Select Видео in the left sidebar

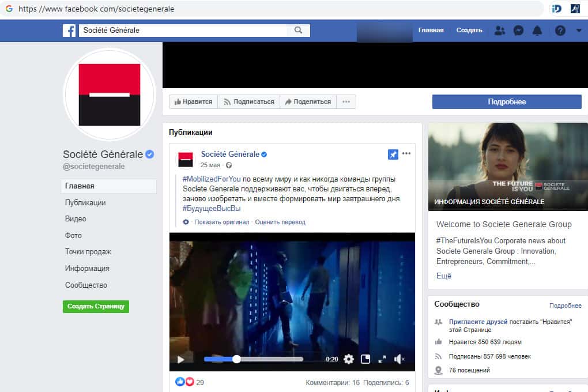76,219
